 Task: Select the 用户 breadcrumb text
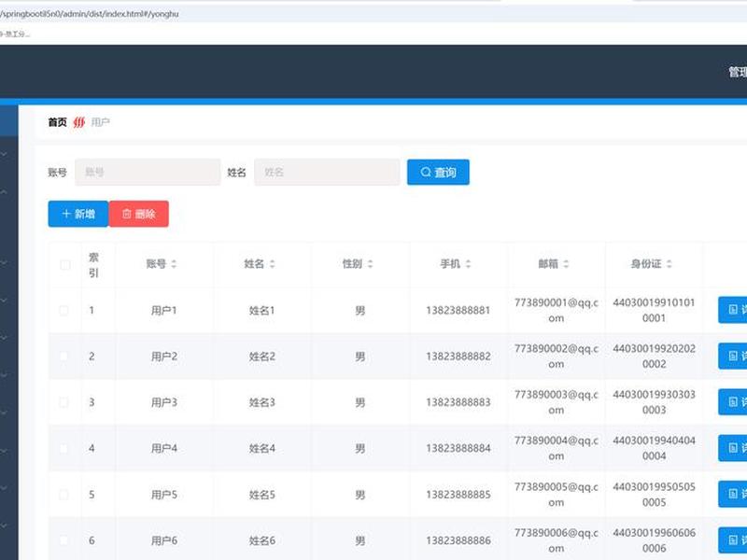click(x=101, y=122)
